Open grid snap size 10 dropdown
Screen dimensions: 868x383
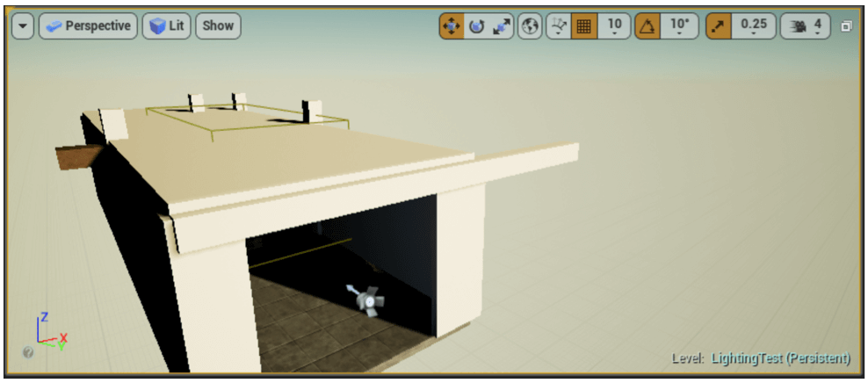point(615,26)
